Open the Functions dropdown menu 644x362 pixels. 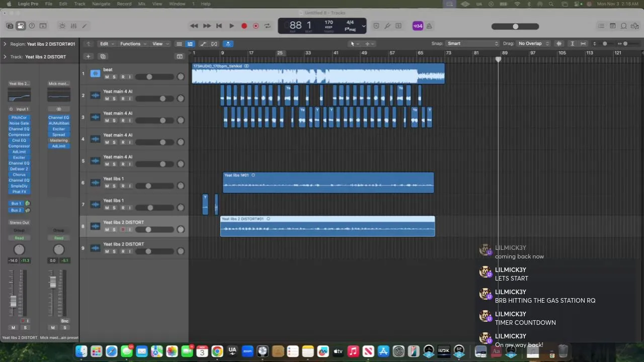coord(132,44)
